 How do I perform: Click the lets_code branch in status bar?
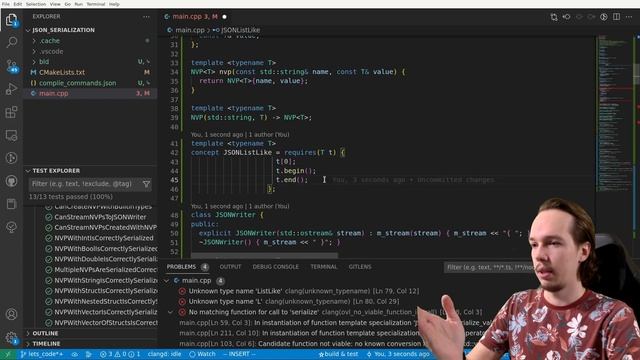coord(42,354)
